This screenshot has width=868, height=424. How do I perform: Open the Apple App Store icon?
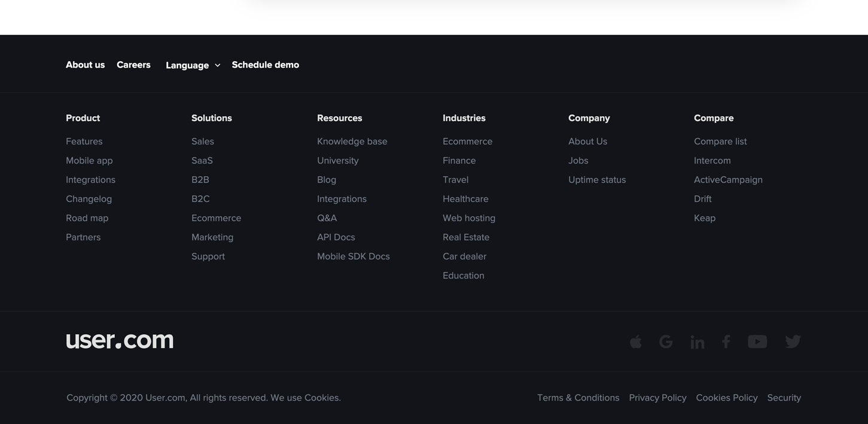point(636,341)
